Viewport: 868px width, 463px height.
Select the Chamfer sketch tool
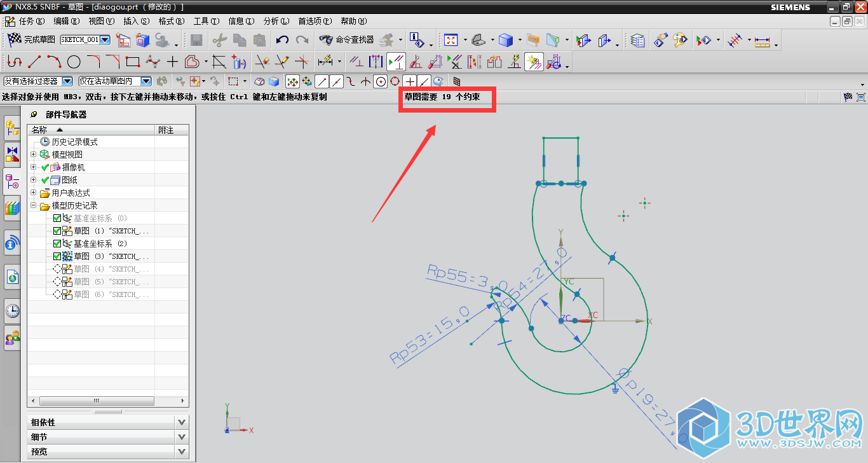pyautogui.click(x=113, y=62)
